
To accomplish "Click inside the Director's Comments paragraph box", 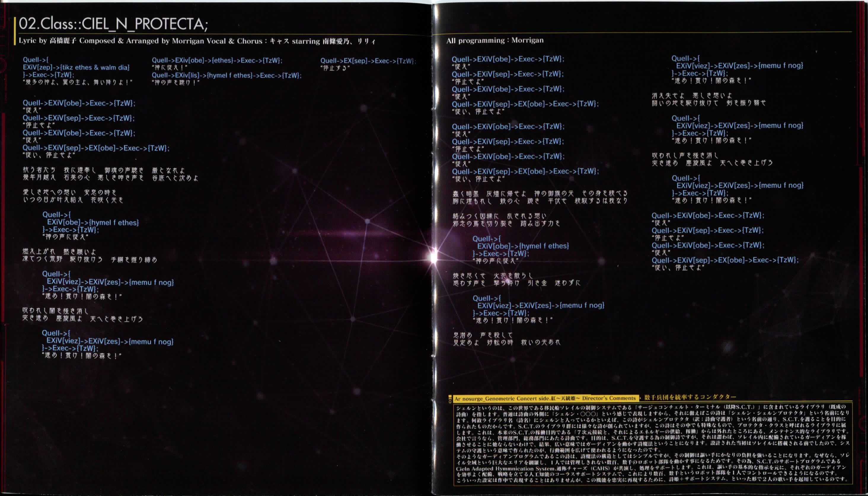I will point(652,443).
